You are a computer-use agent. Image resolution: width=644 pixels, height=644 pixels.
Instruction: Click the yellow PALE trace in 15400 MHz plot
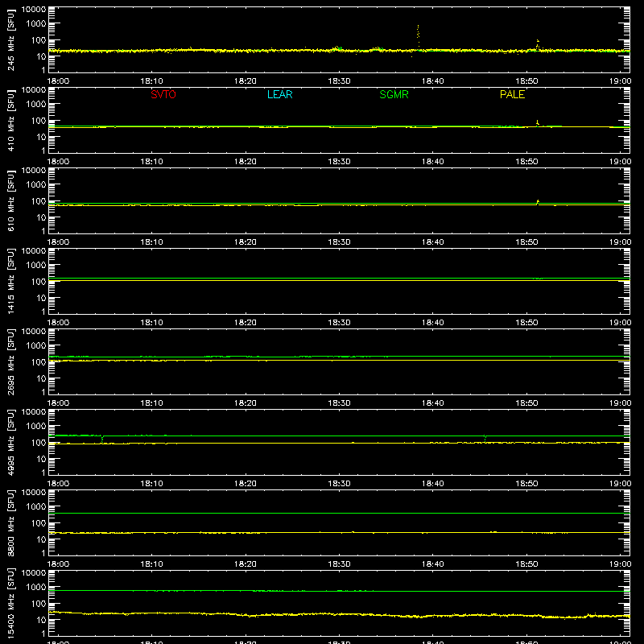[x=339, y=614]
